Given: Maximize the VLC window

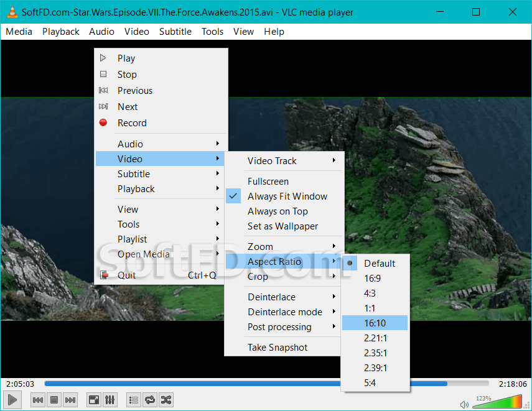Looking at the screenshot, I should tap(476, 12).
